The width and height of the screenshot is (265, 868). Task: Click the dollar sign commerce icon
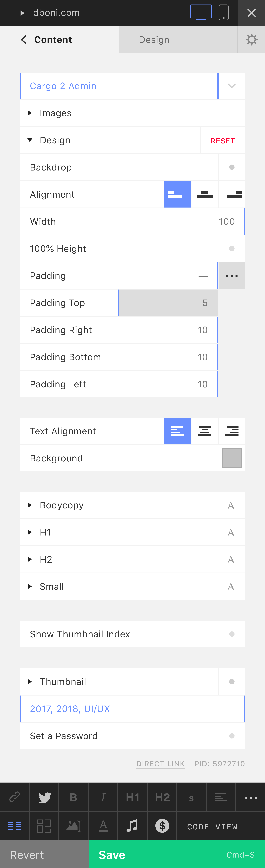162,826
